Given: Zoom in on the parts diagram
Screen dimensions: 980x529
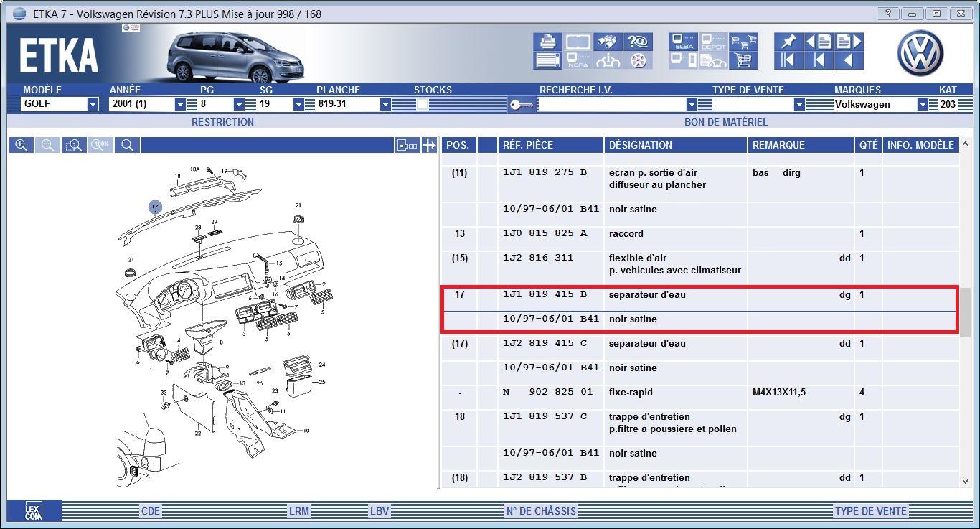Looking at the screenshot, I should pos(22,145).
